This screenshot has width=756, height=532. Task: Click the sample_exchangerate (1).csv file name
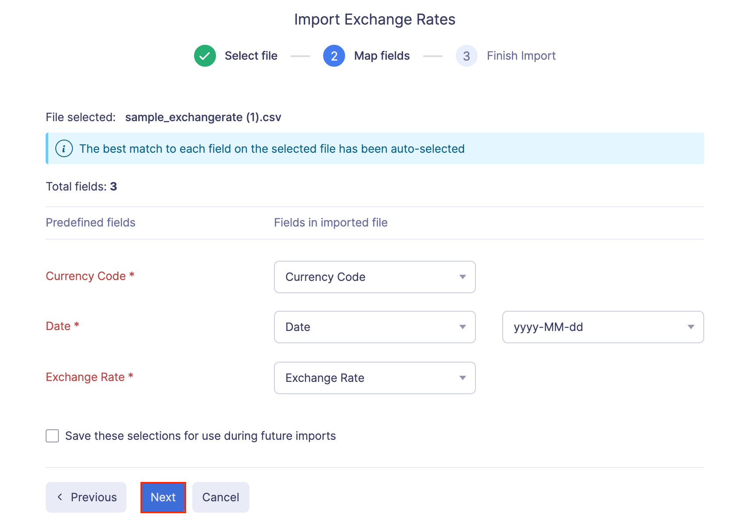202,117
